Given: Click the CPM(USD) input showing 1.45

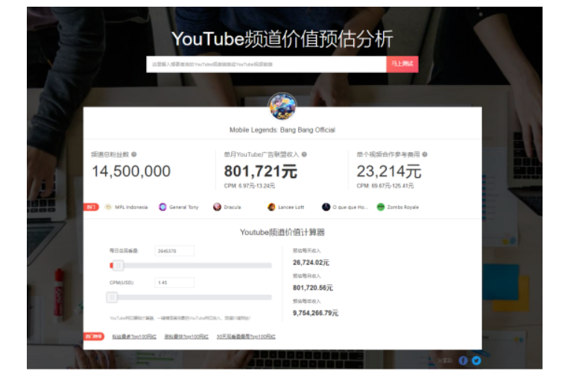Looking at the screenshot, I should pyautogui.click(x=174, y=283).
